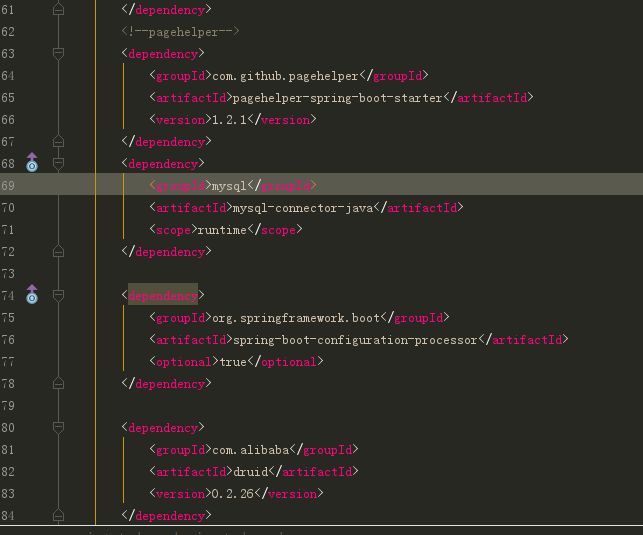Click version value 0.2.26
Viewport: 643px width, 535px height.
pos(233,494)
